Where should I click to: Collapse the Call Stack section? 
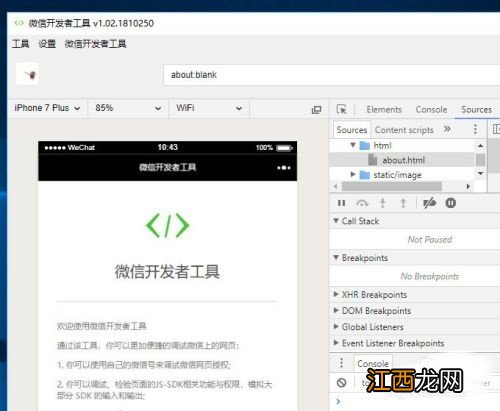(x=336, y=220)
